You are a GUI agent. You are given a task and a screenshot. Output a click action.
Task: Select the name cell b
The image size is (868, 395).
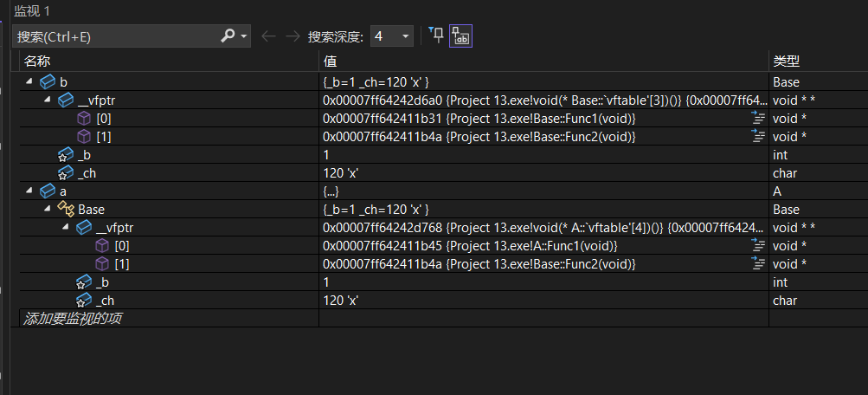pyautogui.click(x=63, y=82)
